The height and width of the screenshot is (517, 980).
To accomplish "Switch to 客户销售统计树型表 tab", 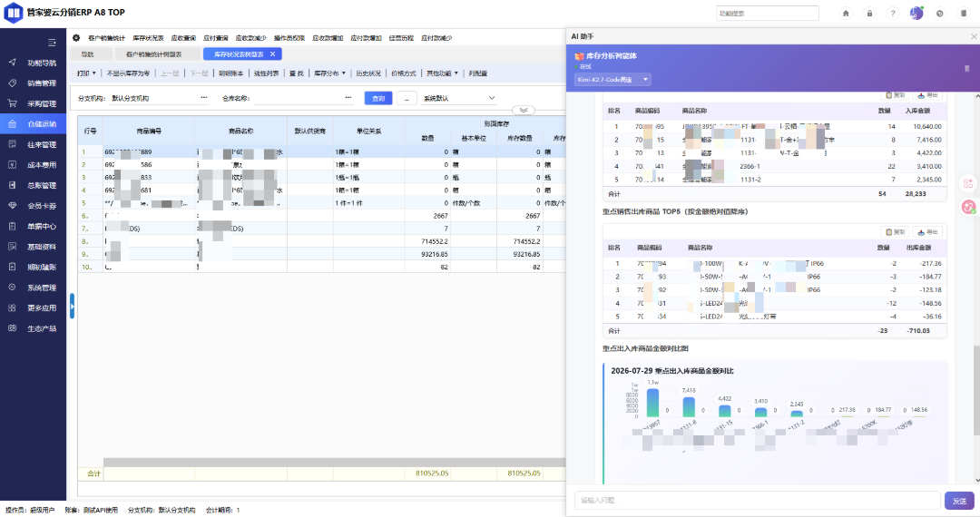I will pyautogui.click(x=153, y=54).
